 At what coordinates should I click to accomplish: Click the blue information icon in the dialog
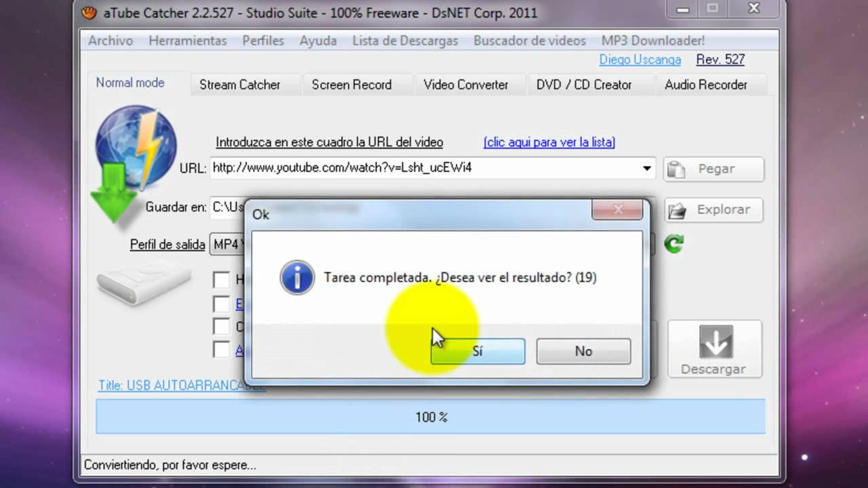[x=297, y=278]
